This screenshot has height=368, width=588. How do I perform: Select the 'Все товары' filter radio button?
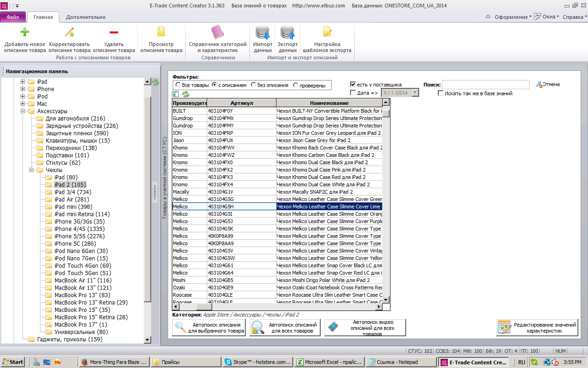pos(178,85)
